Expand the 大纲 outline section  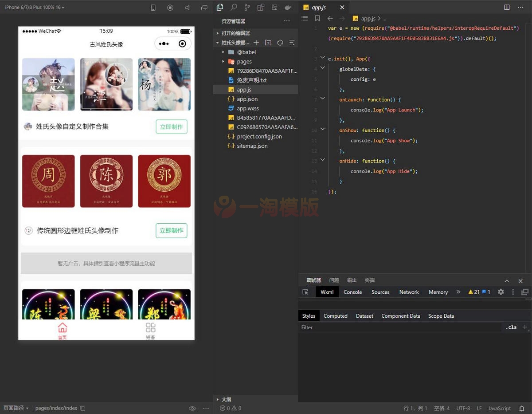226,399
